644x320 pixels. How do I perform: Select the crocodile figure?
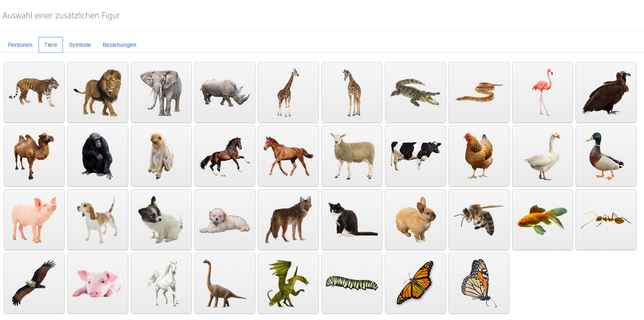(x=415, y=93)
